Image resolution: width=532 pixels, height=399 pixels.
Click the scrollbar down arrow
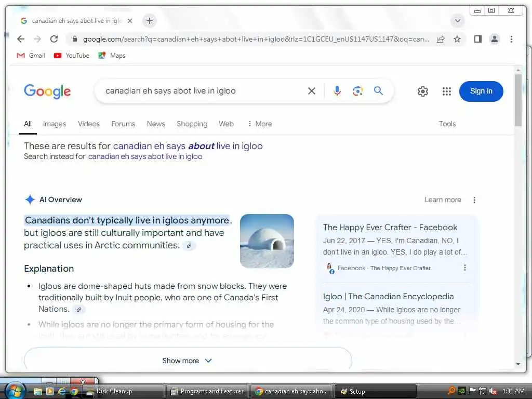pyautogui.click(x=518, y=364)
